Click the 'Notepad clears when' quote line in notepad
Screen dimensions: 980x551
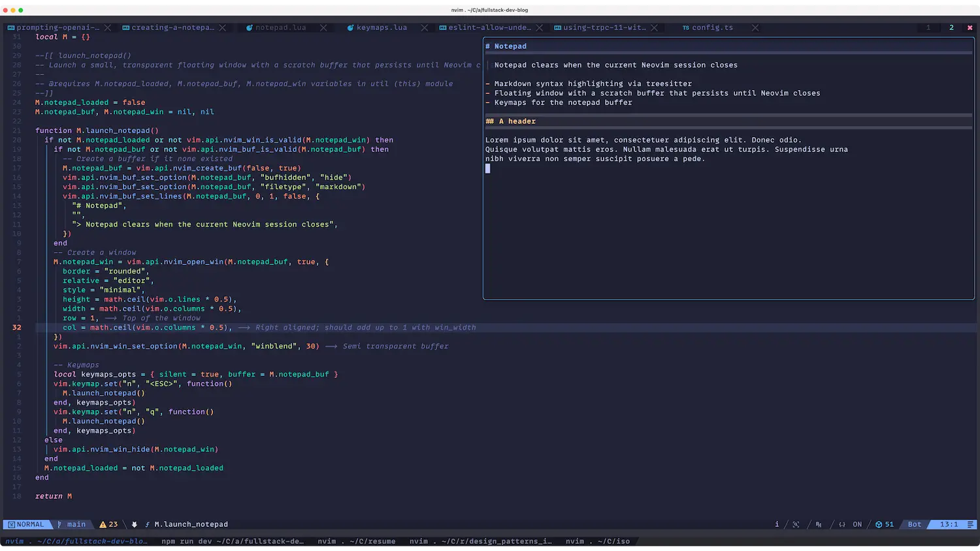coord(616,65)
